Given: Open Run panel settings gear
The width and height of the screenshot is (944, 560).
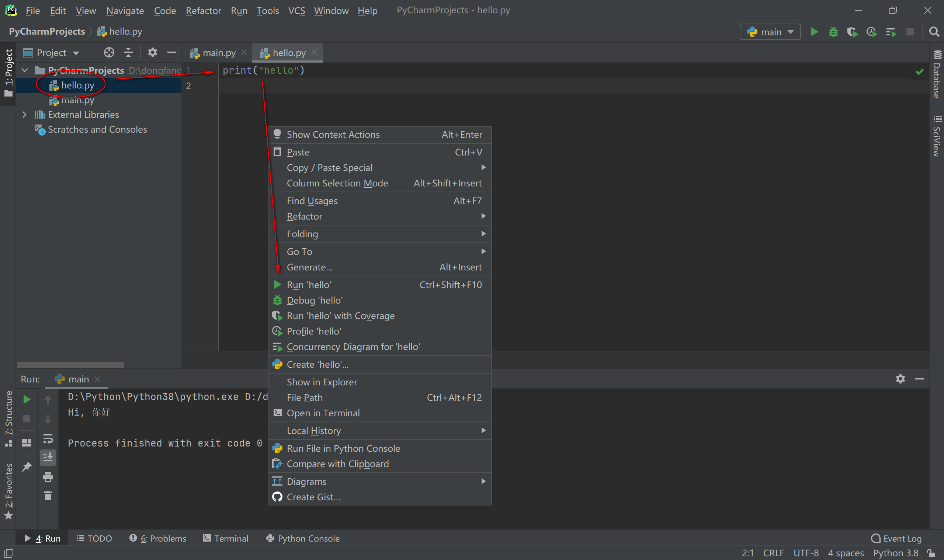Looking at the screenshot, I should [900, 378].
